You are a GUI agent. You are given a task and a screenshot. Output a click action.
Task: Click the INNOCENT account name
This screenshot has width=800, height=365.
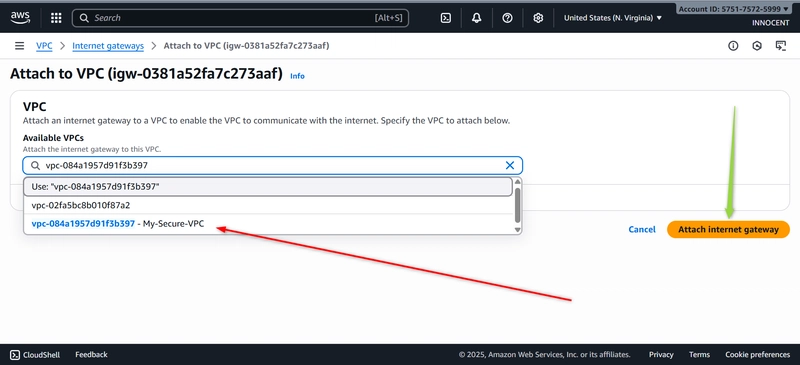click(x=770, y=23)
